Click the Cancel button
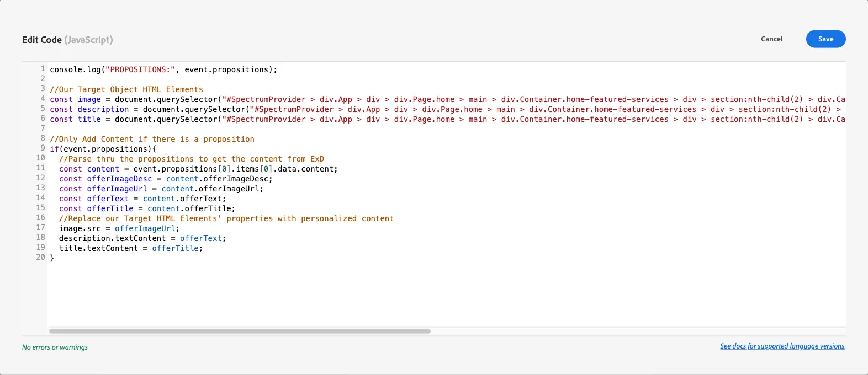This screenshot has width=868, height=375. coord(771,39)
